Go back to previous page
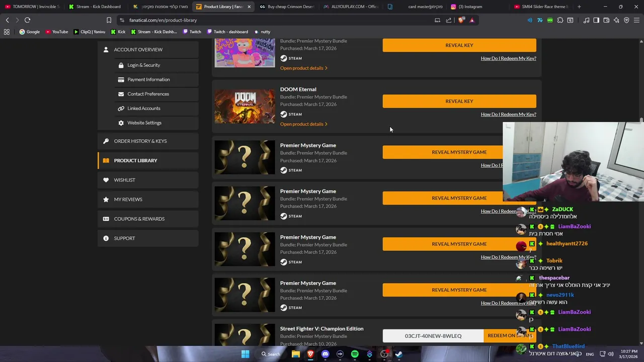Image resolution: width=644 pixels, height=362 pixels. (x=7, y=20)
